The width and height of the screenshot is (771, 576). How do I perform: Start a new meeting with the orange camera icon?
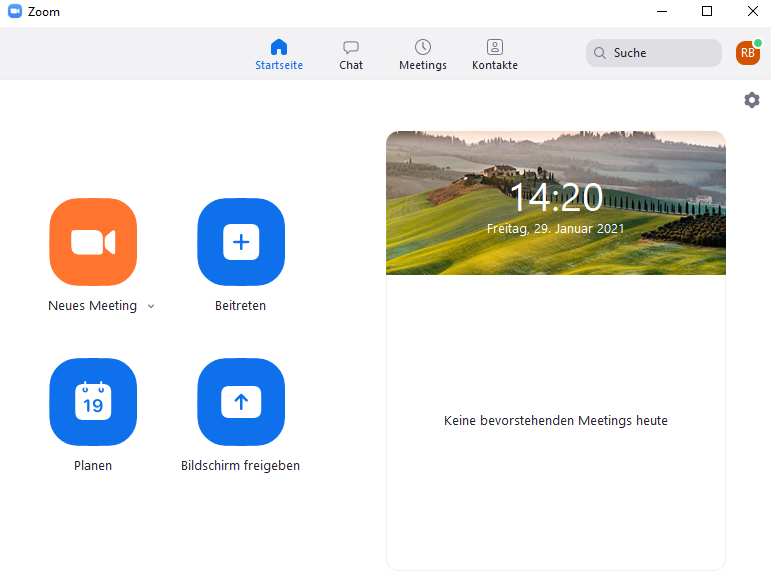point(93,242)
